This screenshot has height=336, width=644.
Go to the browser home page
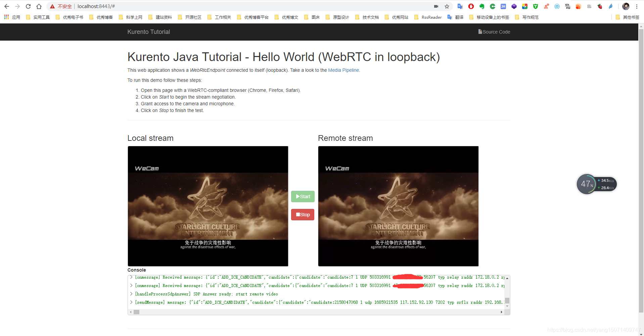click(x=39, y=6)
